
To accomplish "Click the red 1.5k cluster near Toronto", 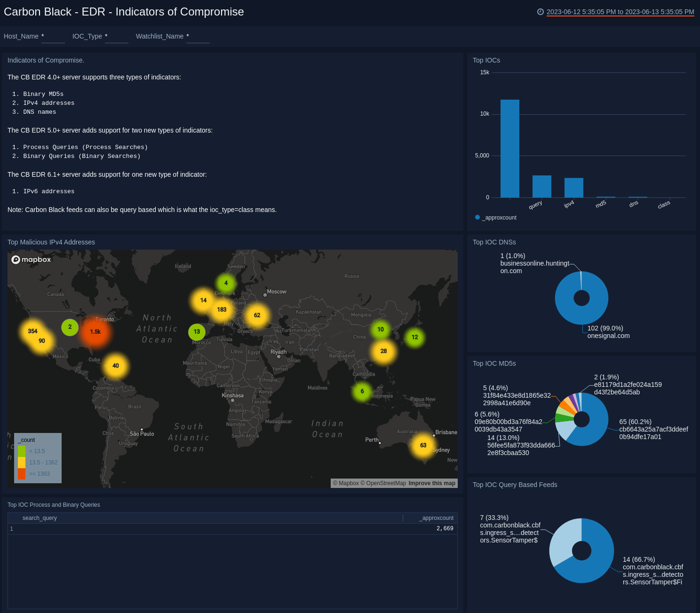I will click(95, 331).
